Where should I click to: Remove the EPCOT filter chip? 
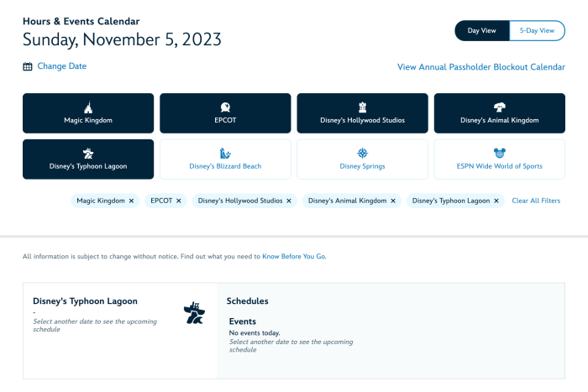[x=178, y=201]
